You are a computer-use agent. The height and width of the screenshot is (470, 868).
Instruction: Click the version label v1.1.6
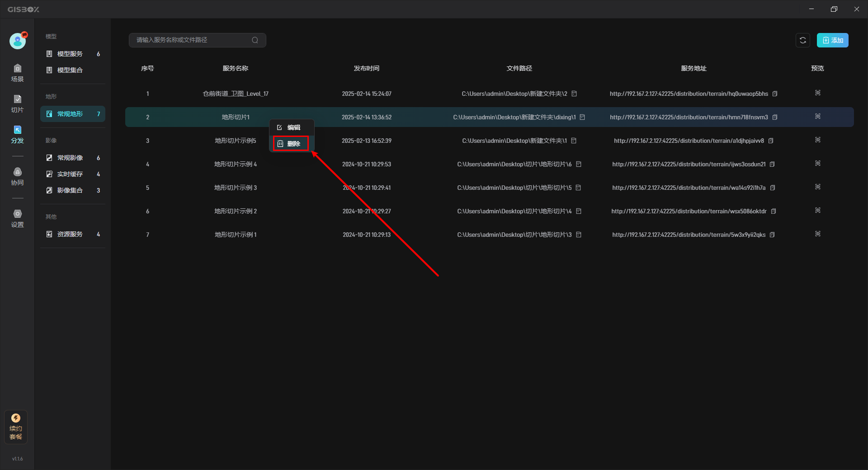(17, 459)
